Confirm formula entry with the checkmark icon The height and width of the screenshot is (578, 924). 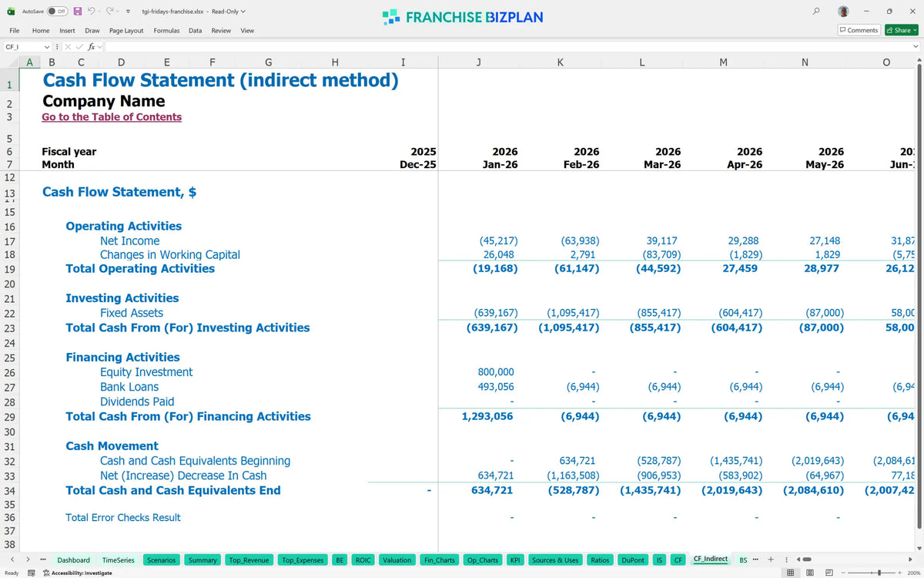click(79, 47)
